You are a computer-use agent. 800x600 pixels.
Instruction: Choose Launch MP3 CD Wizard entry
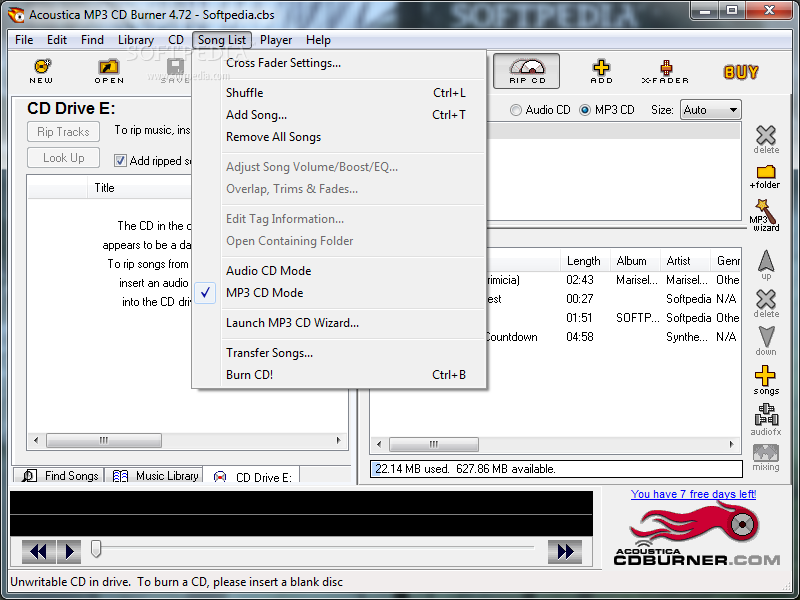click(x=340, y=323)
